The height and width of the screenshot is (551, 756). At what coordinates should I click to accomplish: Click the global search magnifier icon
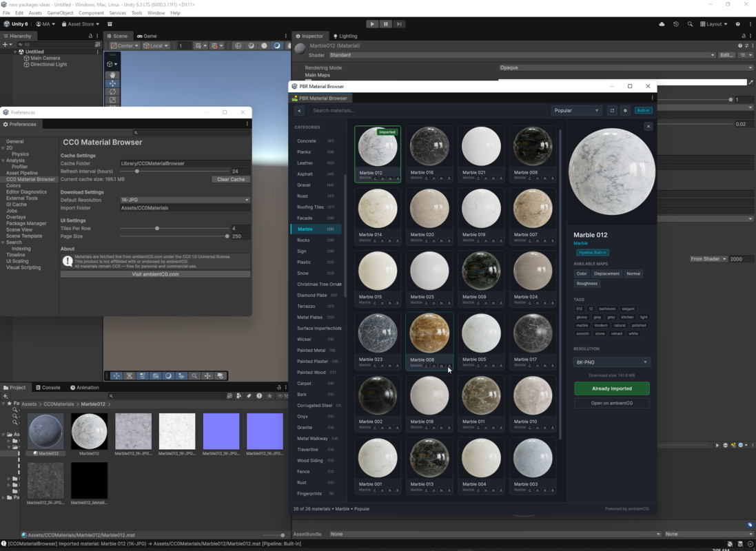690,24
